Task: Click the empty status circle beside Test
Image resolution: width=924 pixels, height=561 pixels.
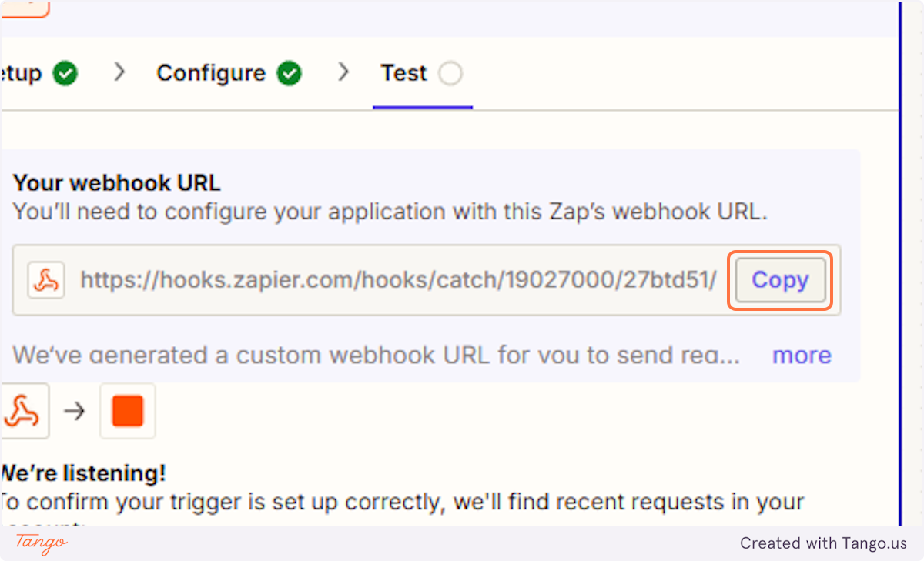Action: (x=450, y=74)
